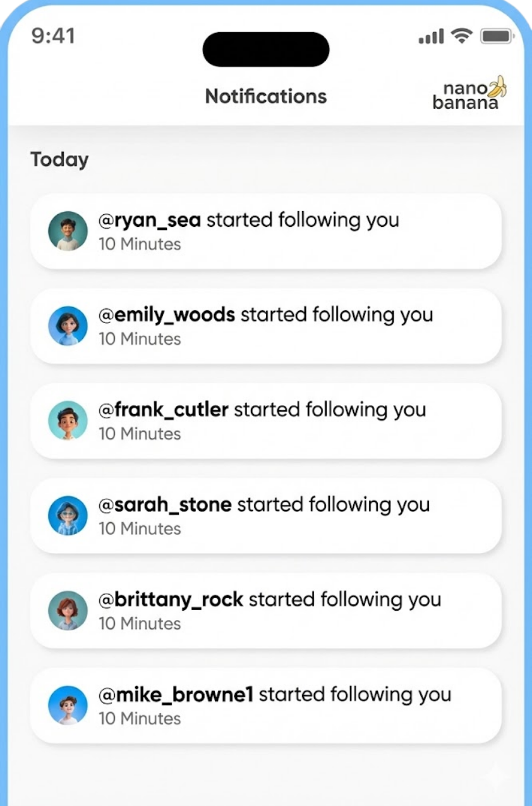Tap mike_browne1's profile avatar
Image resolution: width=532 pixels, height=806 pixels.
point(68,705)
